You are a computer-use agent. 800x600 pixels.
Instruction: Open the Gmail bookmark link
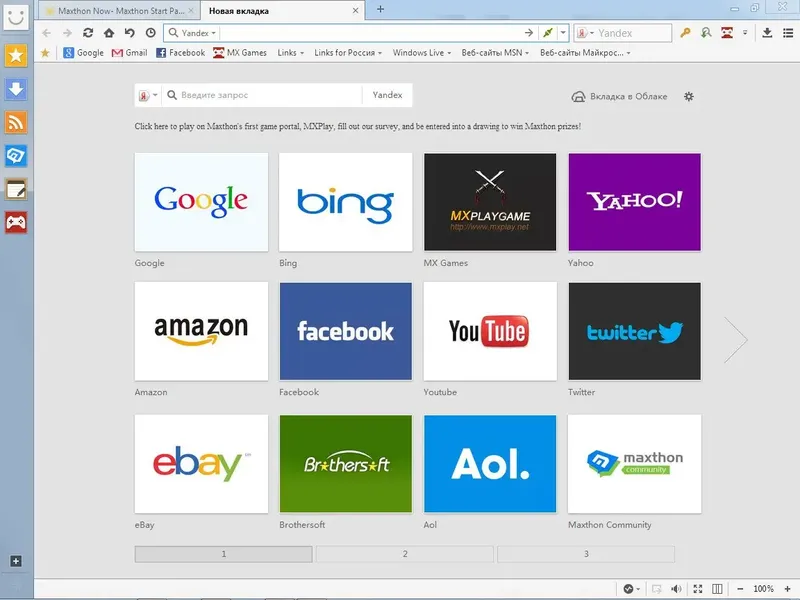[x=130, y=53]
